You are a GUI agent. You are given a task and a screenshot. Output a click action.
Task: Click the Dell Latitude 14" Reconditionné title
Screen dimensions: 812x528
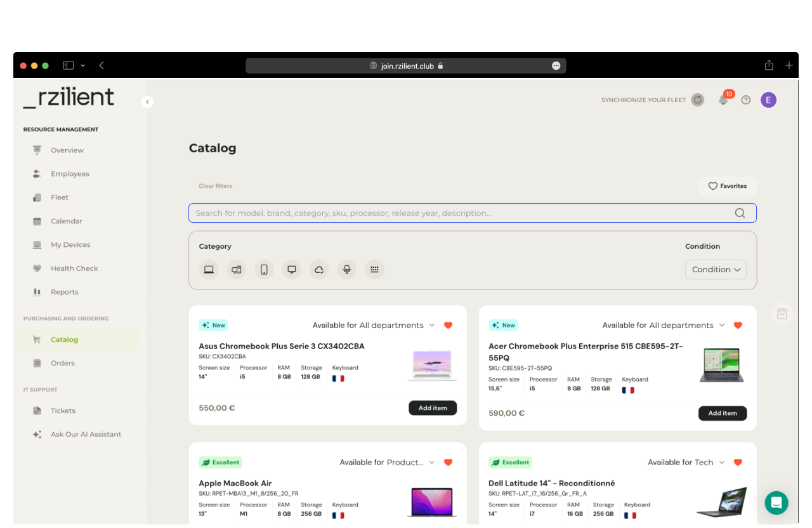(551, 484)
